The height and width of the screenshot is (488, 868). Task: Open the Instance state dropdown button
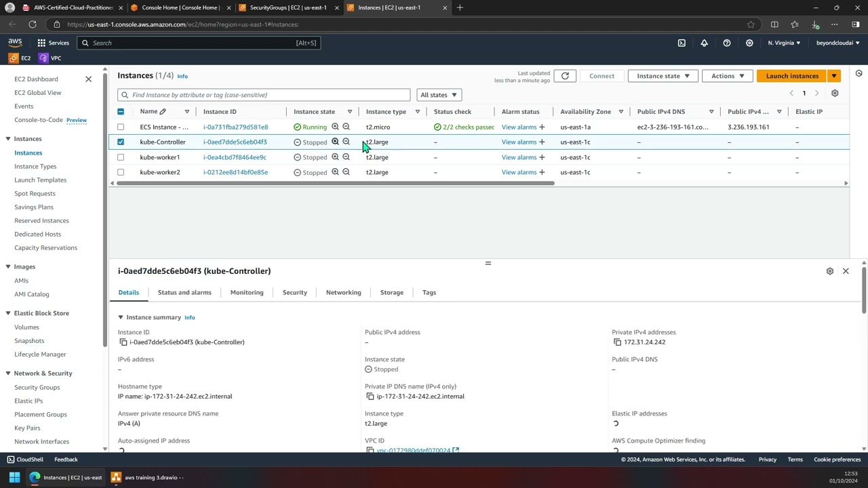click(x=663, y=76)
